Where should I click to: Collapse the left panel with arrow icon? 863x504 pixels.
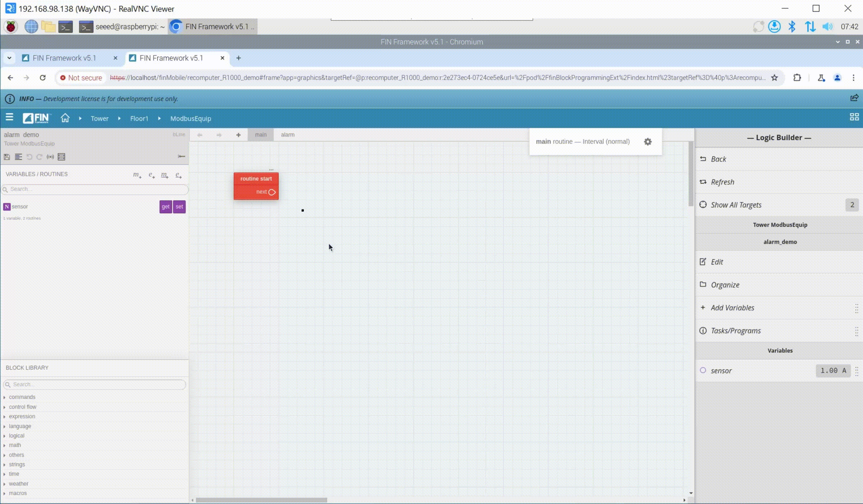pos(181,156)
